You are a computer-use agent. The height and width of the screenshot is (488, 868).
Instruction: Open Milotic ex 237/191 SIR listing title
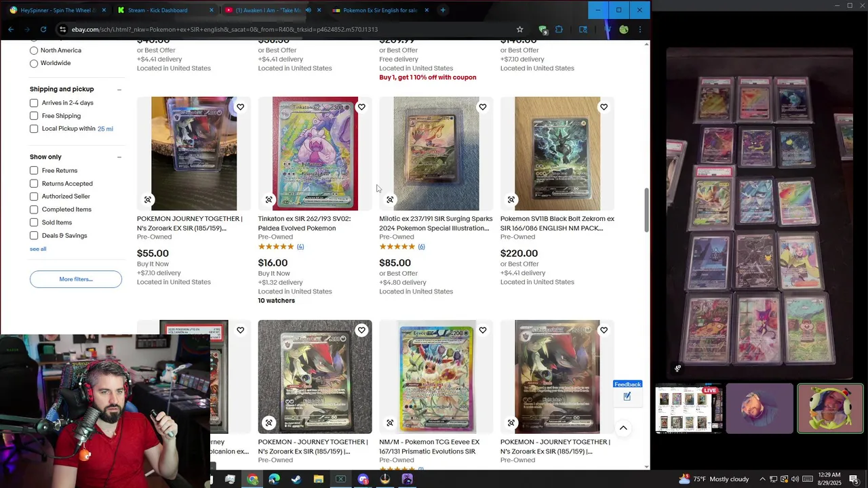click(436, 224)
